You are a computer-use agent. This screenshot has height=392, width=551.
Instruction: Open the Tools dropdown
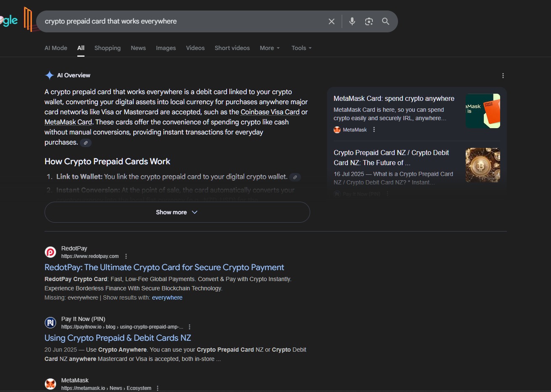302,48
